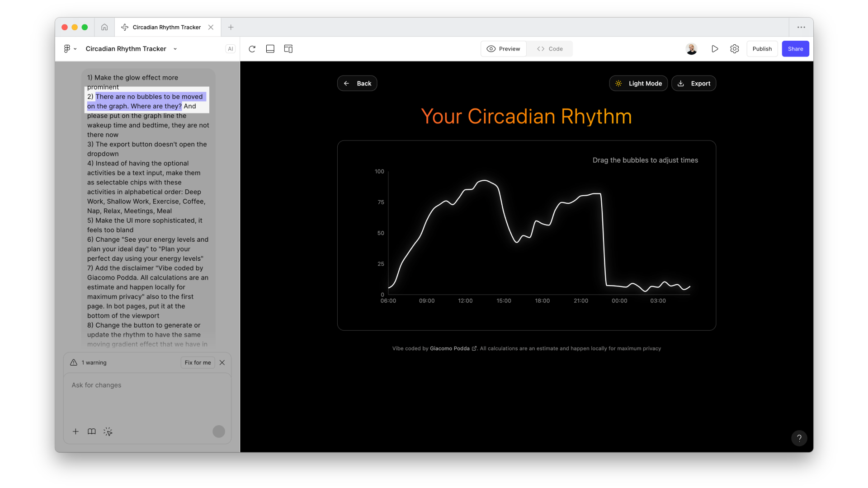Open a new tab with plus

(231, 27)
